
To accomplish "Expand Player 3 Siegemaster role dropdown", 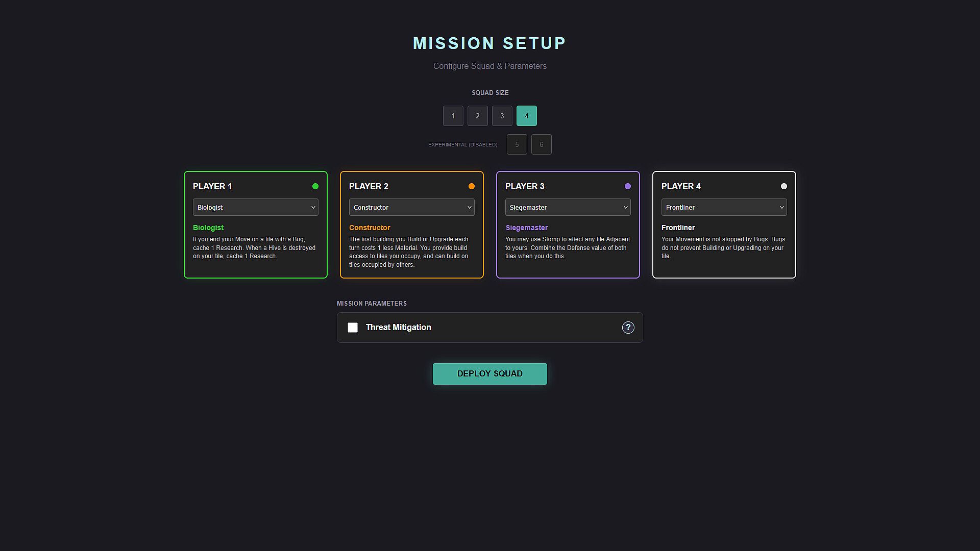I will pyautogui.click(x=568, y=207).
